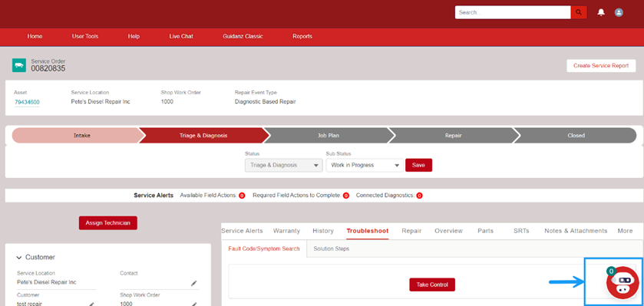Screen dimensions: 644x306
Task: Open Guidanz Classic
Action: tap(243, 37)
